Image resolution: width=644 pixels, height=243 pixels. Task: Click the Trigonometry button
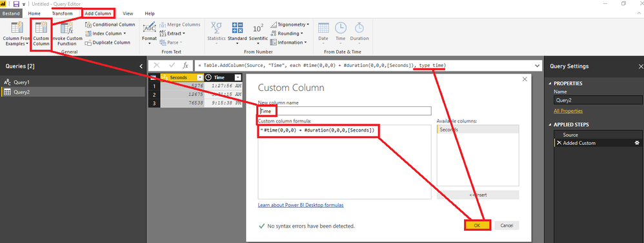[x=290, y=24]
